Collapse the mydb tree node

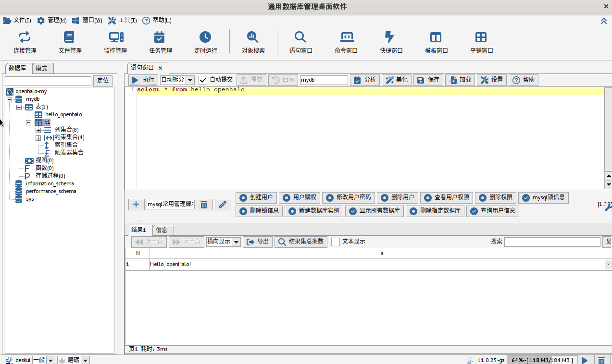tap(9, 99)
